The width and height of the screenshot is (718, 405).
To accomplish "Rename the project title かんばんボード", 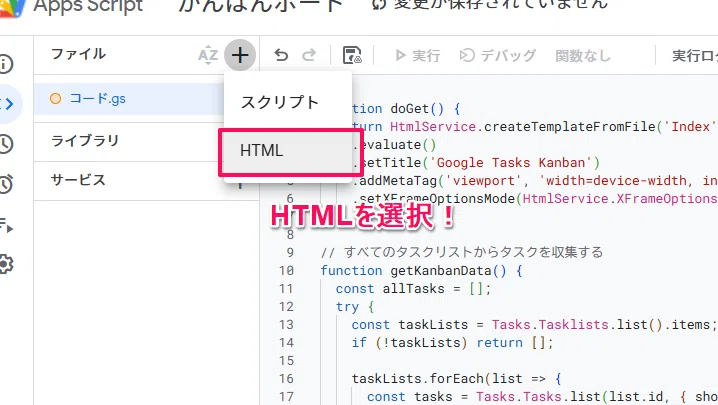I will click(x=260, y=6).
